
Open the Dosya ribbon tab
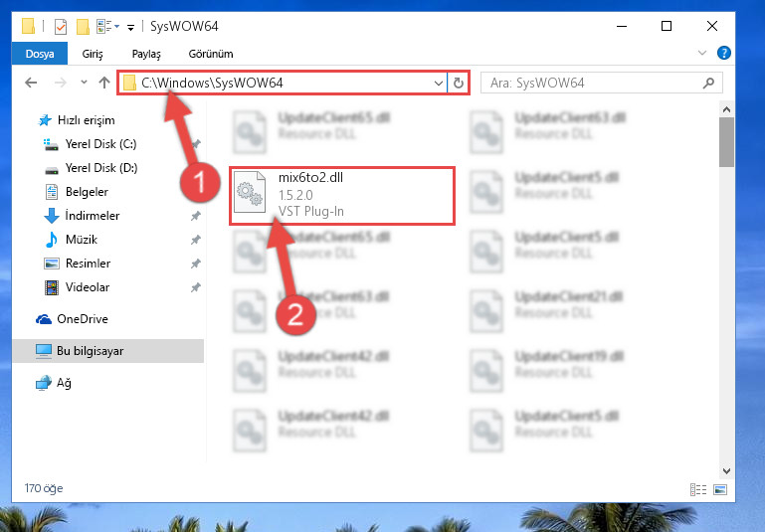(40, 54)
